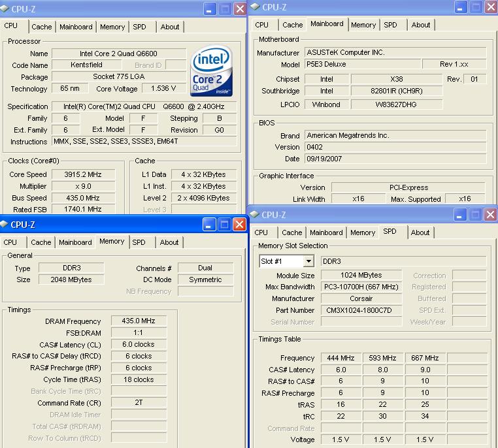Click the ASUSTeK Computer INC. manufacturer field

[395, 52]
